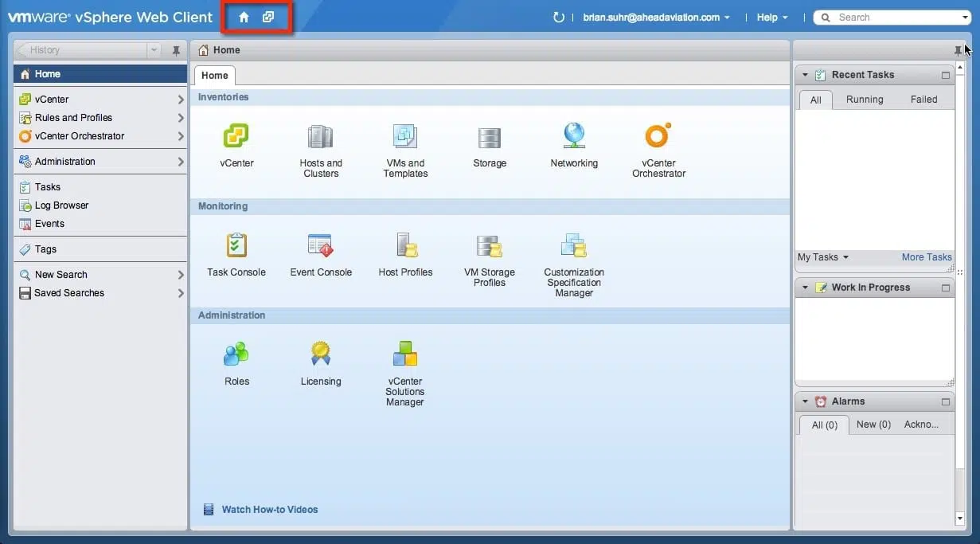Open vCenter Solutions Manager icon

[405, 354]
